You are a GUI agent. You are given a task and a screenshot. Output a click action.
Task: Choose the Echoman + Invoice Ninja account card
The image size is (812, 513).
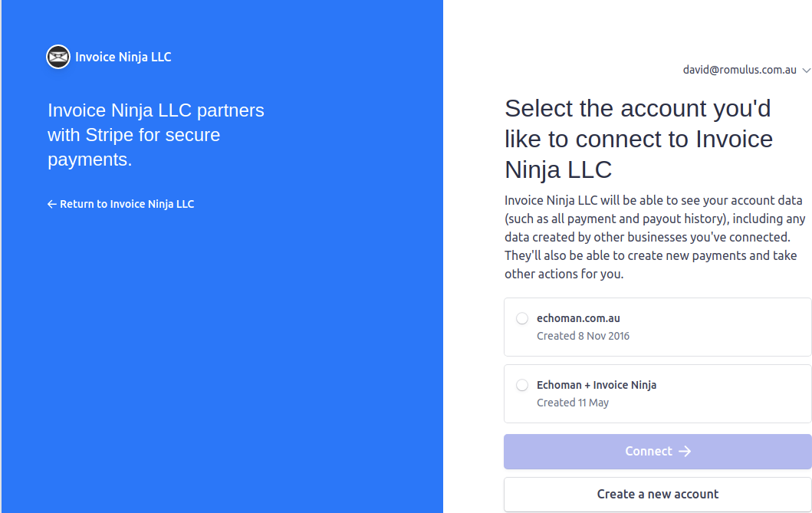click(658, 394)
